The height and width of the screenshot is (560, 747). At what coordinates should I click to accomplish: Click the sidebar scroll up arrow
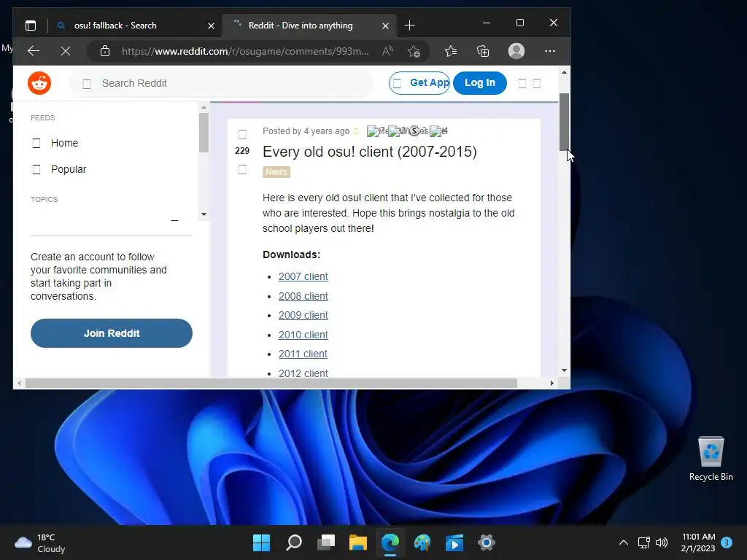204,108
